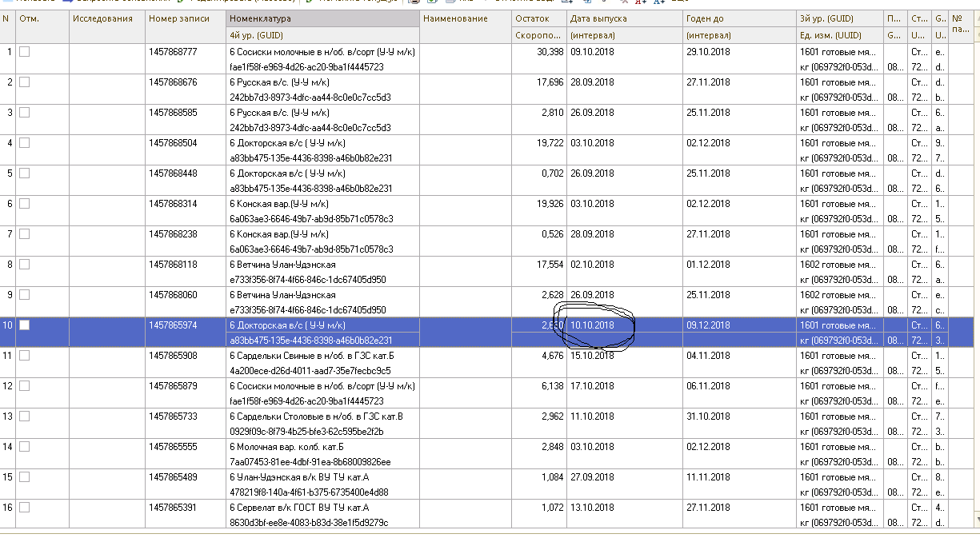Select record number 1457868777
980x538 pixels.
click(x=173, y=52)
